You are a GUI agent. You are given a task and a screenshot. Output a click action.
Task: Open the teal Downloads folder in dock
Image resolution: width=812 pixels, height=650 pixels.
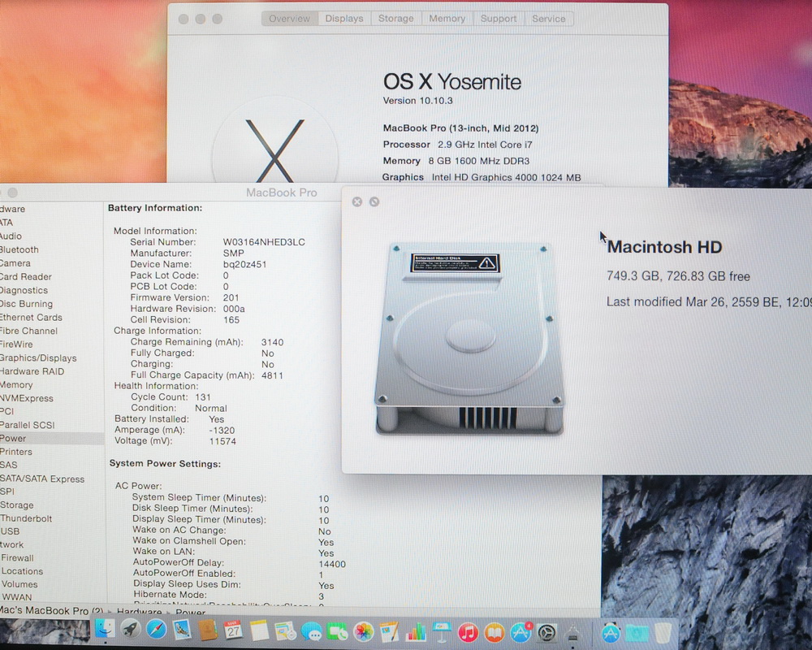click(637, 634)
